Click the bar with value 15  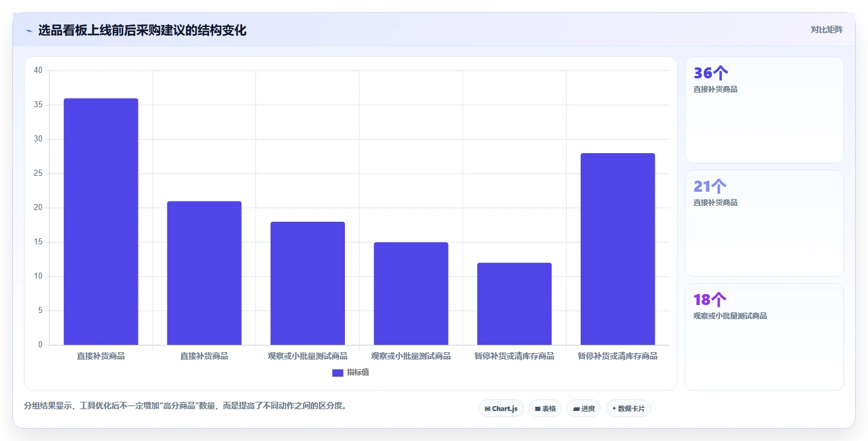point(411,293)
